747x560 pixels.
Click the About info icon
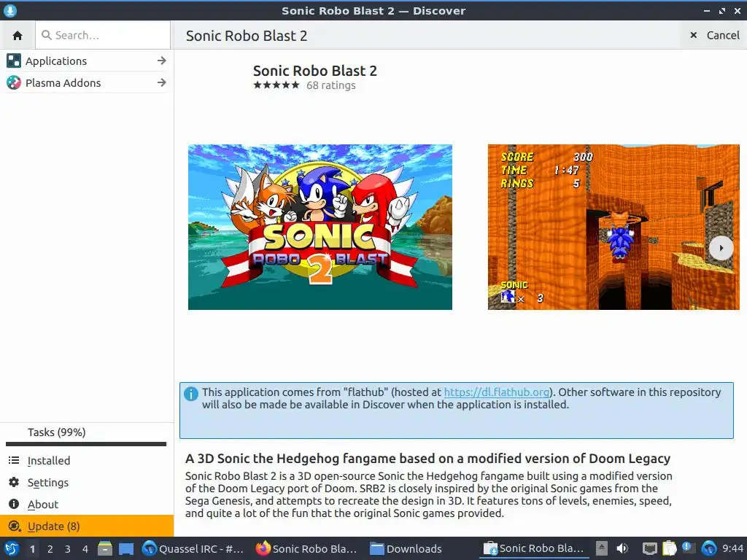tap(14, 504)
